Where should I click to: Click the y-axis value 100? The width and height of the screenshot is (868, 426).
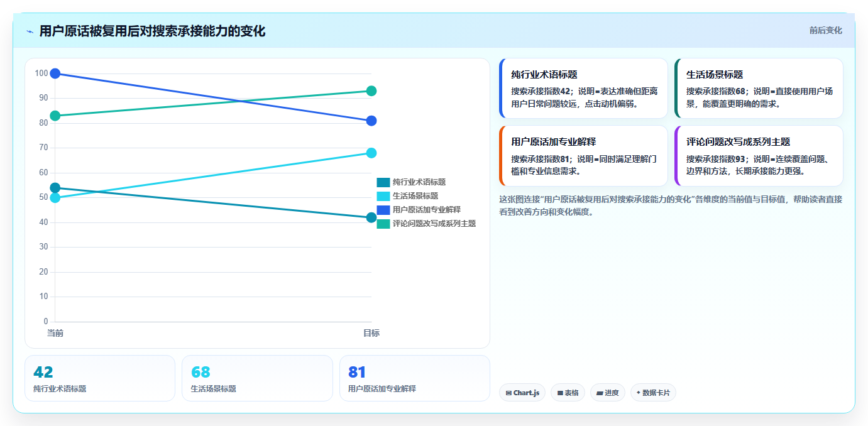[x=41, y=74]
